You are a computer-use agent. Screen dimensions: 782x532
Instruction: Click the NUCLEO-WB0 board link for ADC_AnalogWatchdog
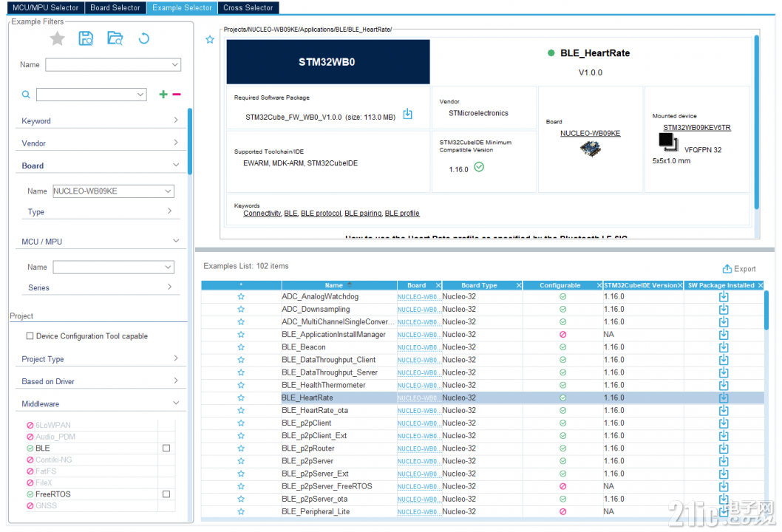[x=419, y=296]
